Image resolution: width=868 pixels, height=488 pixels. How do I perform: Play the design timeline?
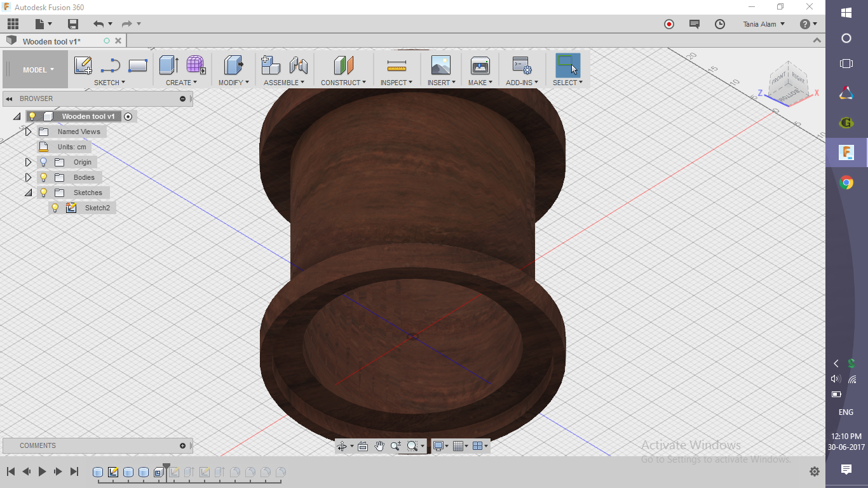click(43, 471)
